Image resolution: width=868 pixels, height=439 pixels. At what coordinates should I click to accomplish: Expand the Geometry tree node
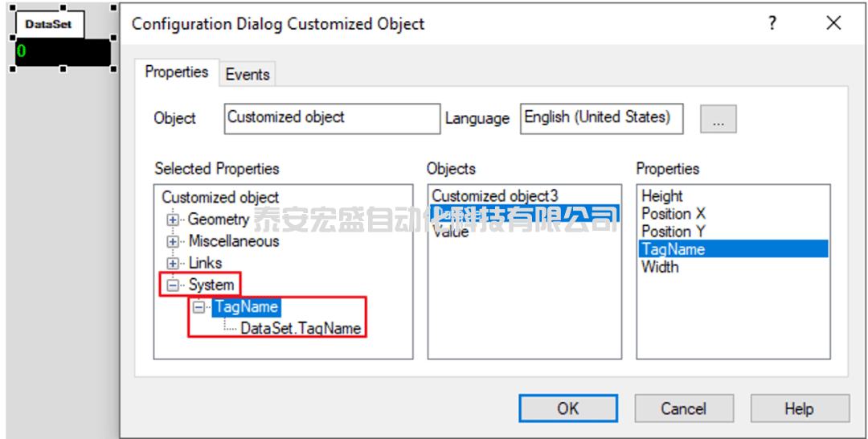tap(172, 219)
